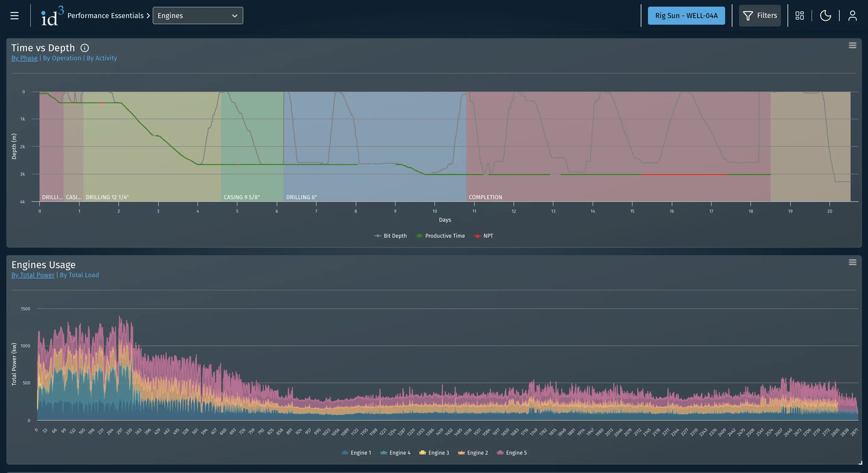Expand the Rig Sun - WELL-04A selector
868x473 pixels.
[x=686, y=15]
